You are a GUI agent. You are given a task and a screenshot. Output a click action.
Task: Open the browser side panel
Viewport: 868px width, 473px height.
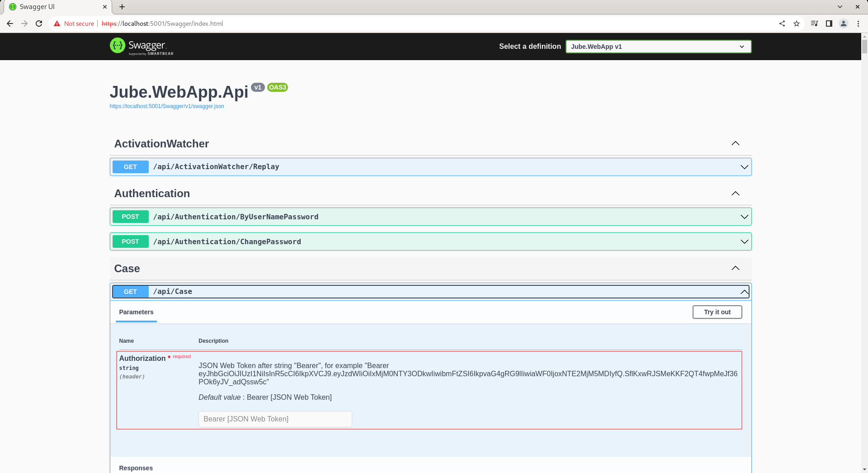click(x=829, y=24)
